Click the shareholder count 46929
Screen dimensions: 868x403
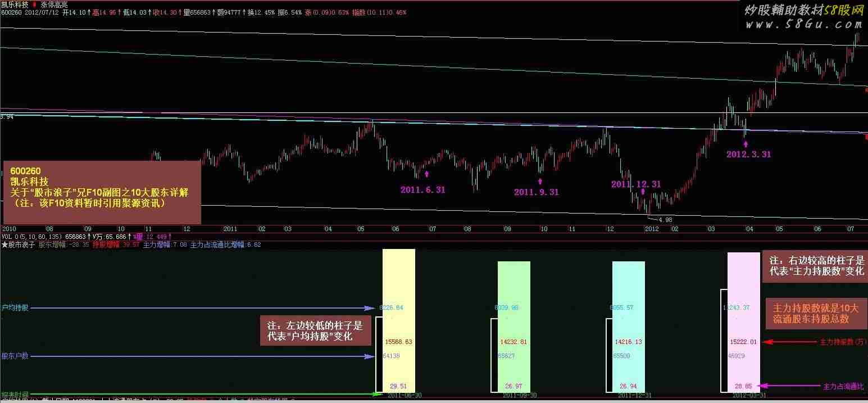[x=737, y=356]
